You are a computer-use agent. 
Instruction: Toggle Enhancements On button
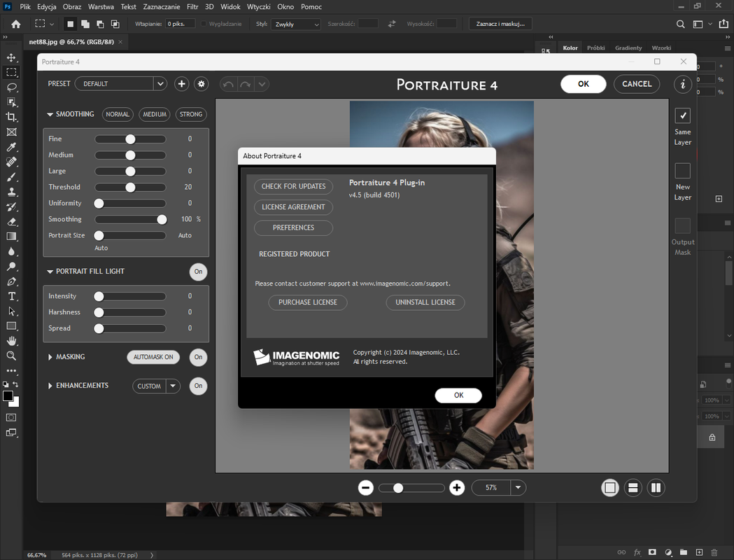tap(199, 386)
